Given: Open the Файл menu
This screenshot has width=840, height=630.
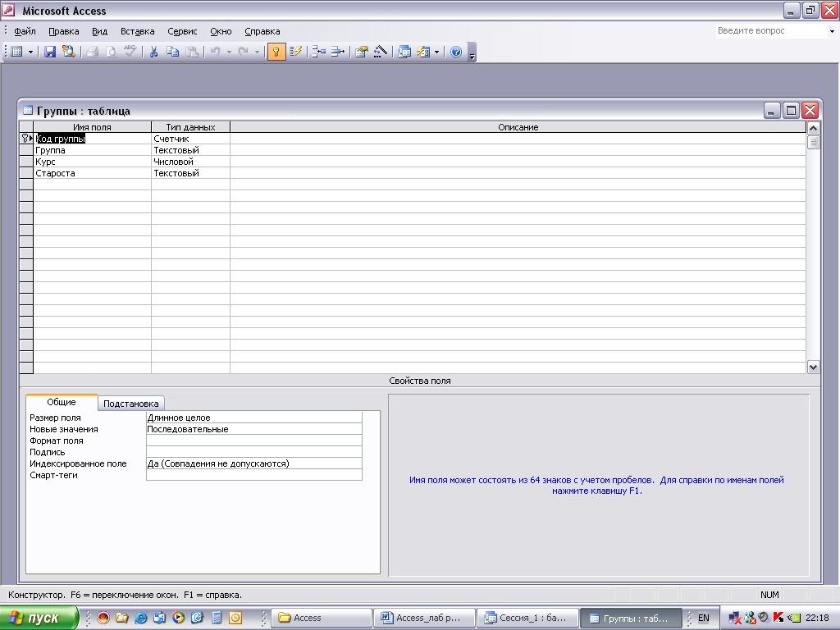Looking at the screenshot, I should pyautogui.click(x=25, y=31).
